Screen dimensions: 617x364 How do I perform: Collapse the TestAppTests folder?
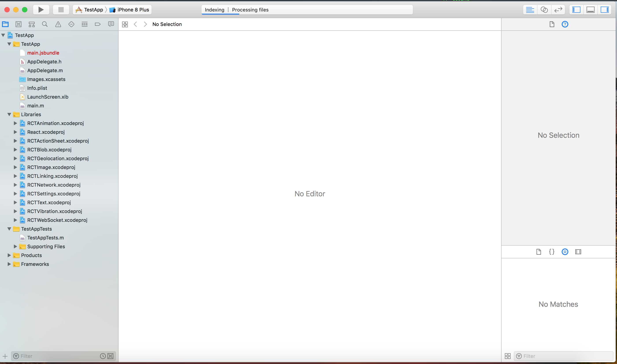click(x=9, y=229)
